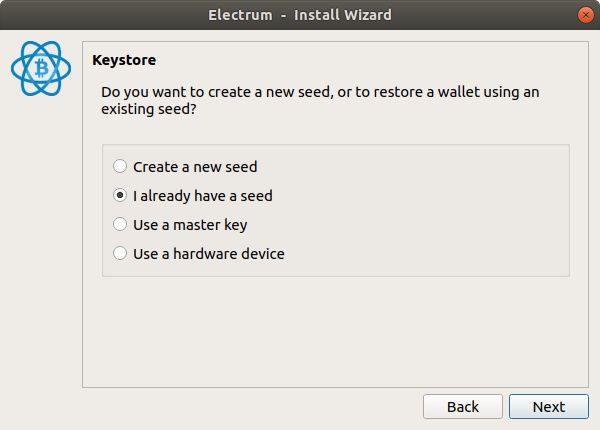
Task: Close the Install Wizard with red X
Action: pos(585,15)
